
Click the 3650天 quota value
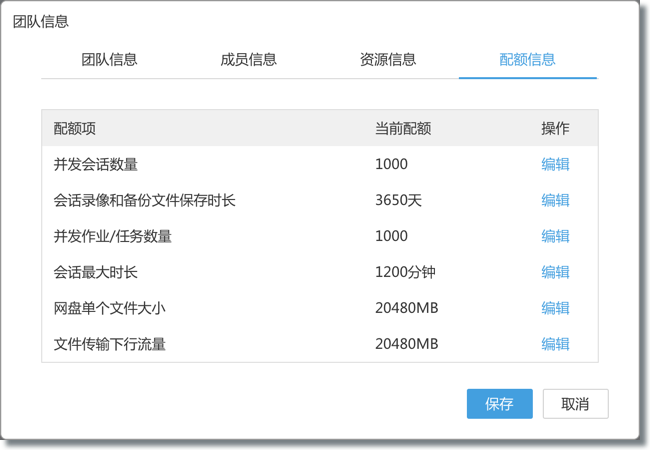[x=398, y=201]
